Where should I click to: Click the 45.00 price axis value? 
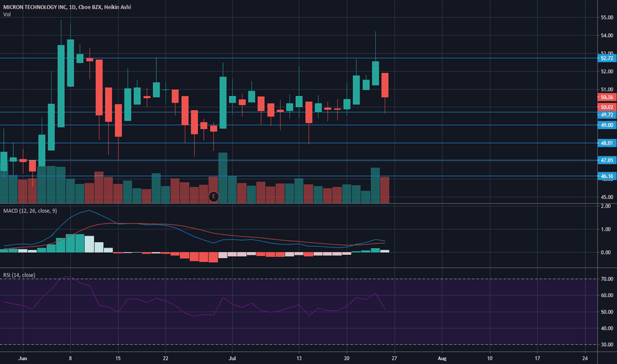click(607, 197)
